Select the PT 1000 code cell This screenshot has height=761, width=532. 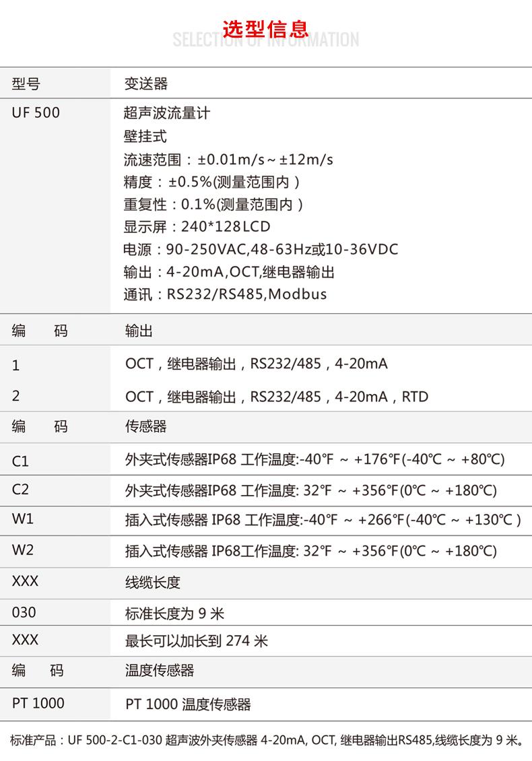coord(38,703)
